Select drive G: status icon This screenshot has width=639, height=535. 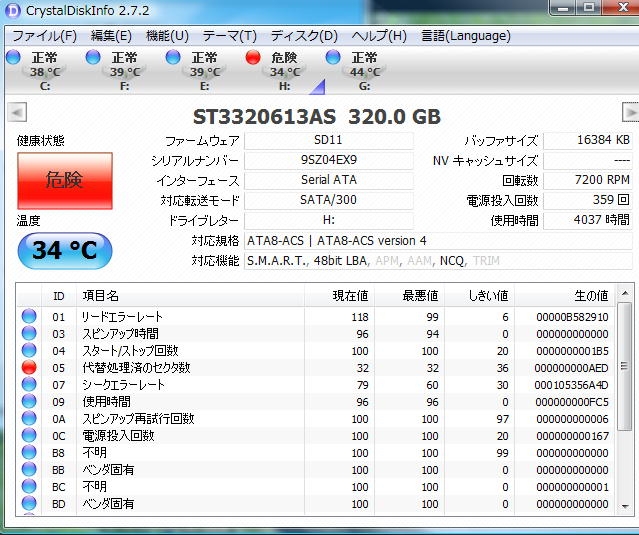coord(333,57)
